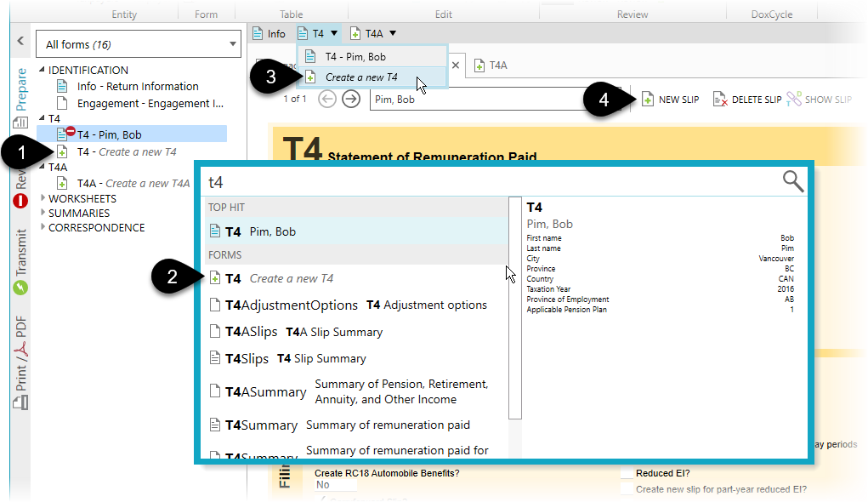Click the 'City' row showing Vancouver

(660, 258)
